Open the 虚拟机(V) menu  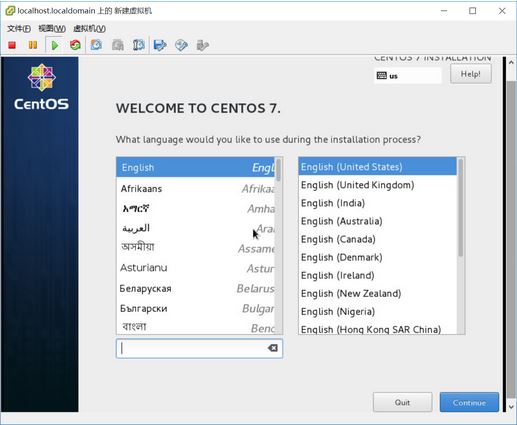tap(89, 29)
